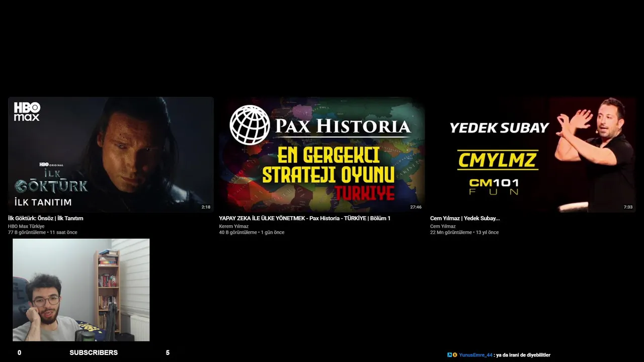
Task: Click the YunusEmre_44 chat username
Action: pyautogui.click(x=476, y=355)
